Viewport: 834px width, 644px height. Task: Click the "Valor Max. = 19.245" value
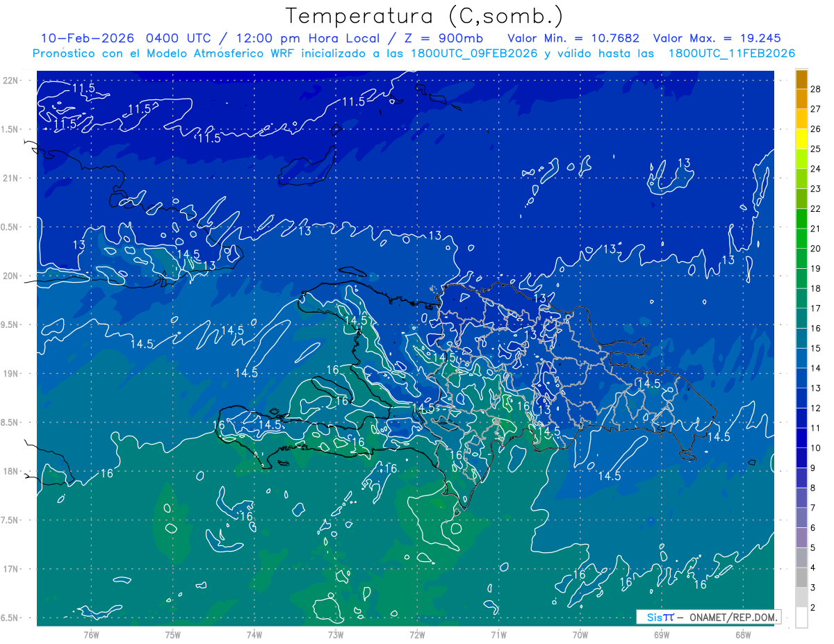click(x=717, y=38)
